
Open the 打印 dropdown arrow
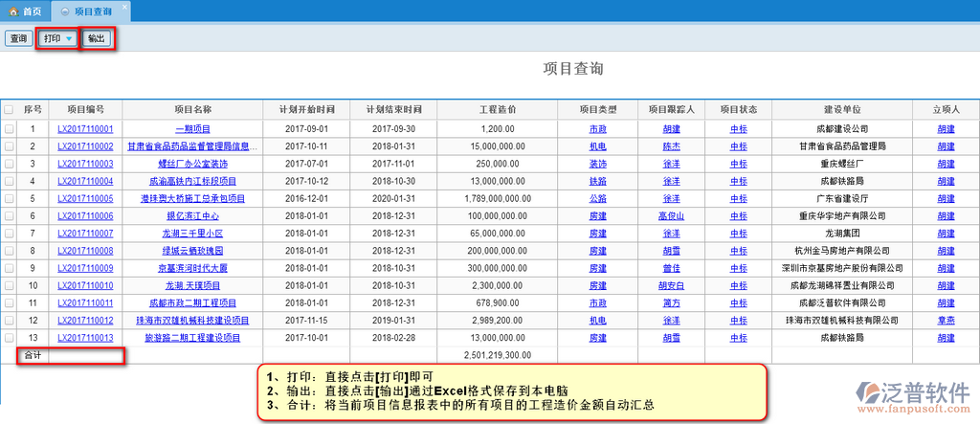coord(69,39)
